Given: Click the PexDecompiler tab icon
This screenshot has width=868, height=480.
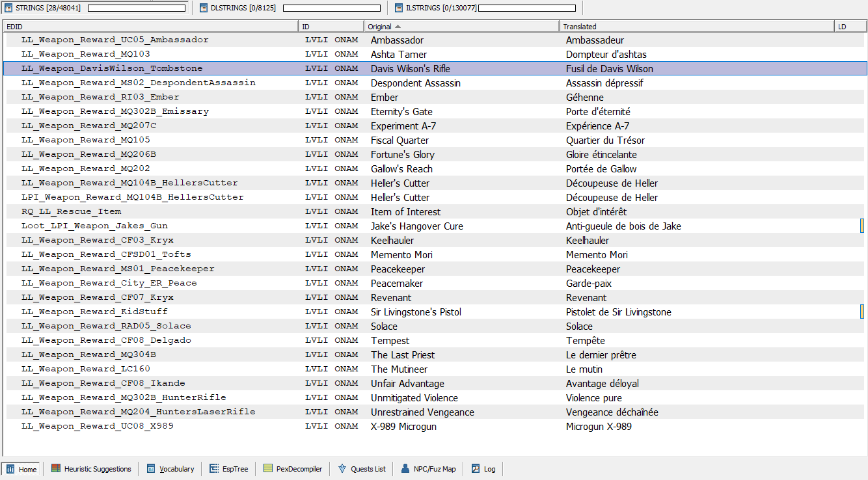Looking at the screenshot, I should 268,469.
